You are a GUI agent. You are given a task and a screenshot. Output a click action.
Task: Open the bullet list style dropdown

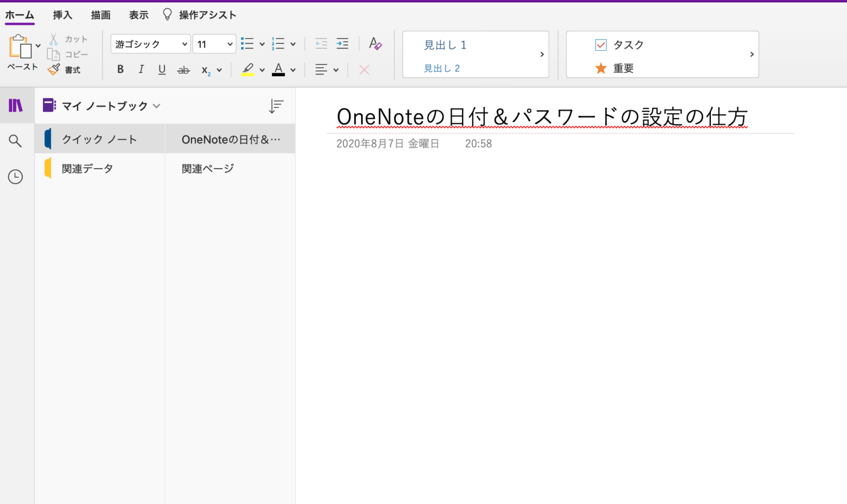pyautogui.click(x=262, y=44)
